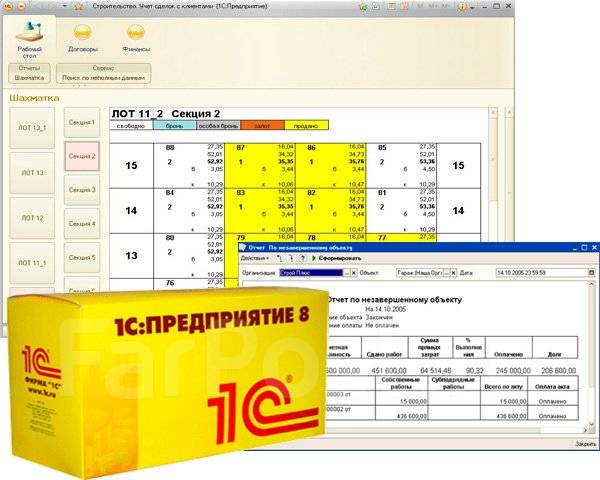This screenshot has width=600, height=480.
Task: Click the ЛОТ 11_2 Секция 2 heading
Action: 166,114
